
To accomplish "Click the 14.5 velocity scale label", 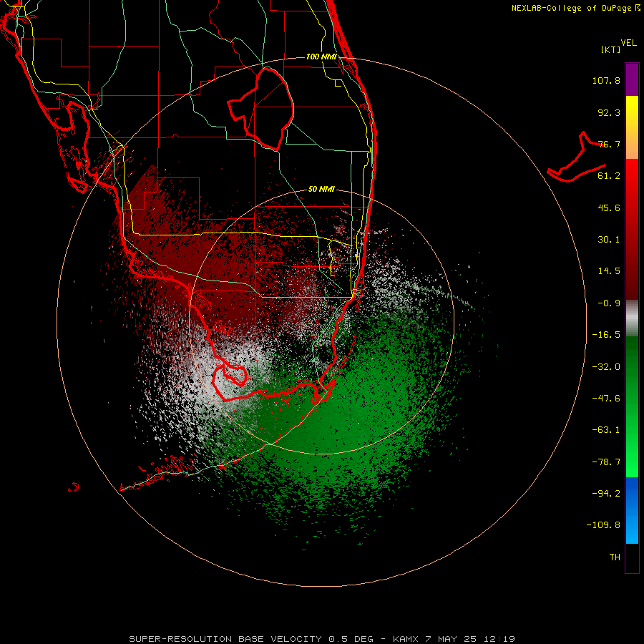I will (x=609, y=271).
